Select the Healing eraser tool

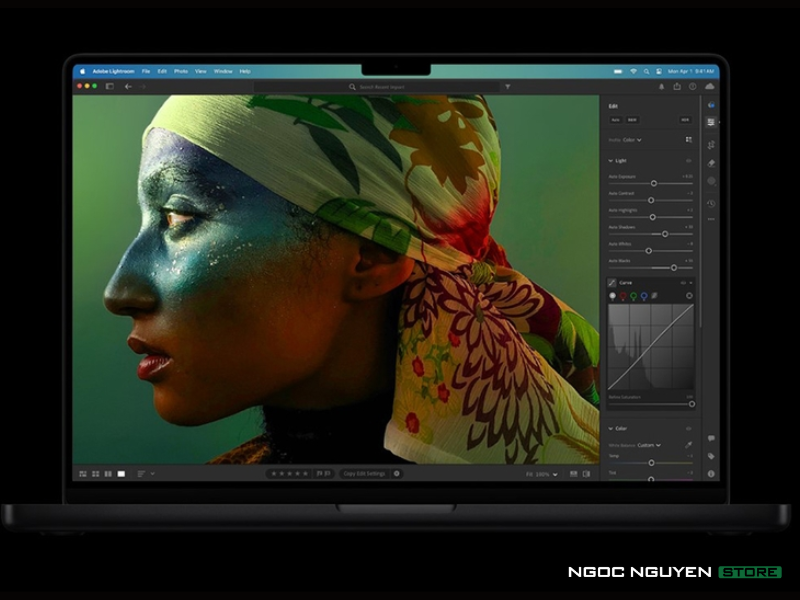tap(711, 162)
